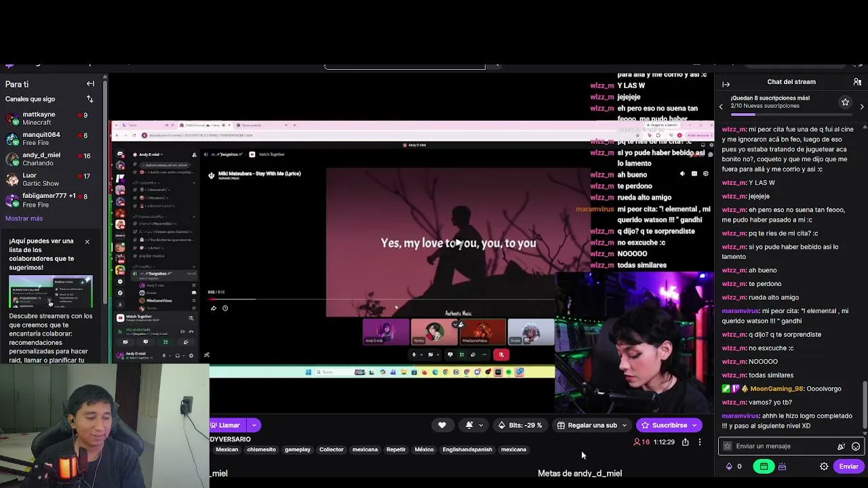Click the star icon in subscriptions goal

pos(845,102)
